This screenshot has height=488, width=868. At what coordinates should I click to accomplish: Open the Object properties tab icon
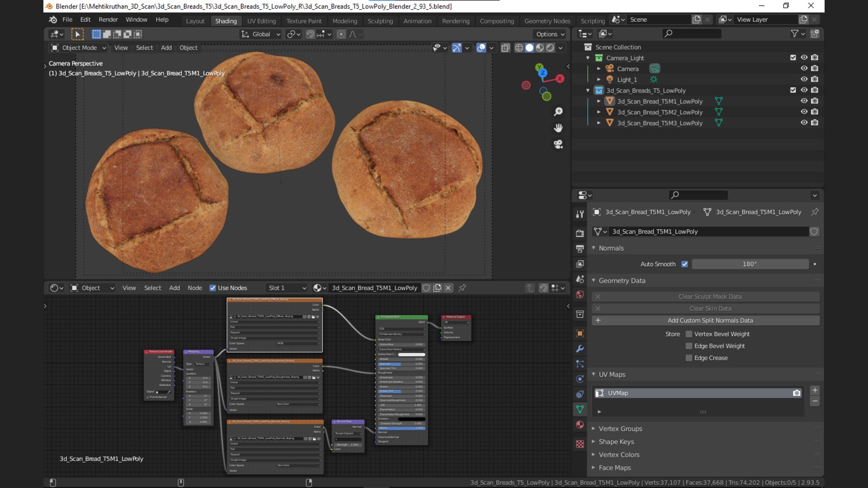580,333
